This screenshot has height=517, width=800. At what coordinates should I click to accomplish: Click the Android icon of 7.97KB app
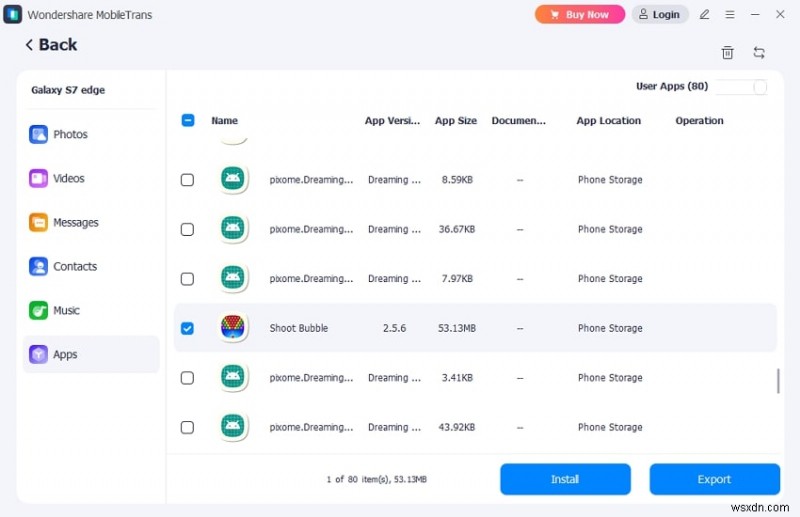tap(233, 278)
